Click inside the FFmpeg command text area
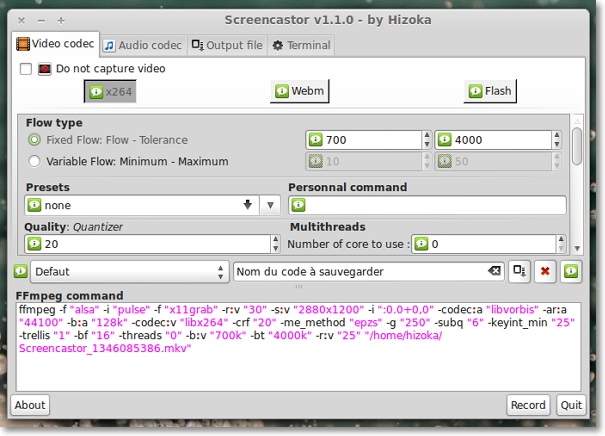This screenshot has height=436, width=605. (x=298, y=346)
